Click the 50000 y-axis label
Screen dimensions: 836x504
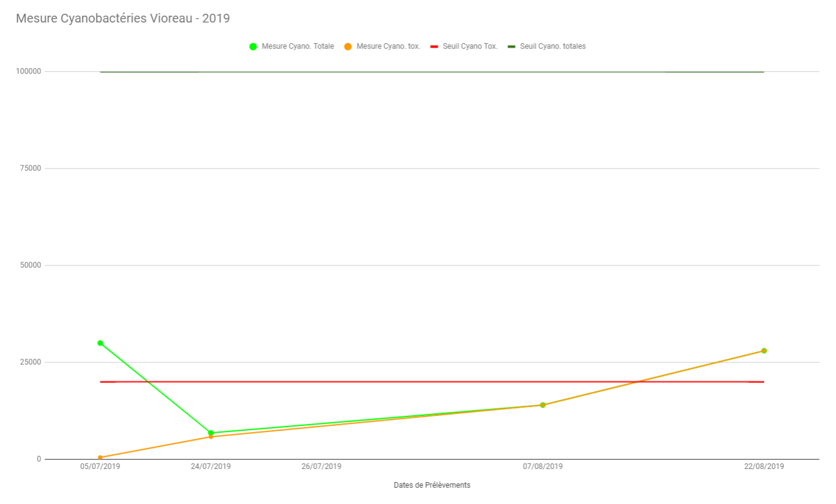coord(31,265)
